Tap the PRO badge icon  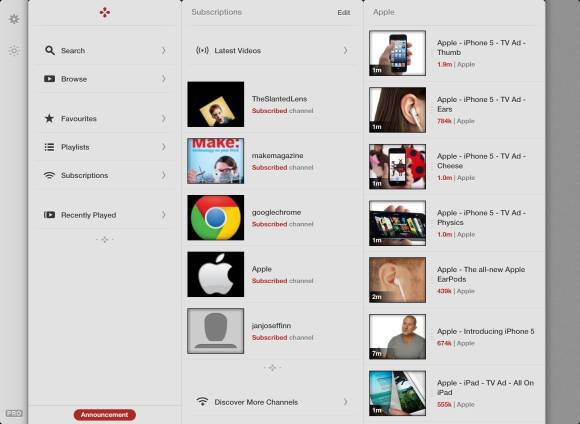pos(14,413)
